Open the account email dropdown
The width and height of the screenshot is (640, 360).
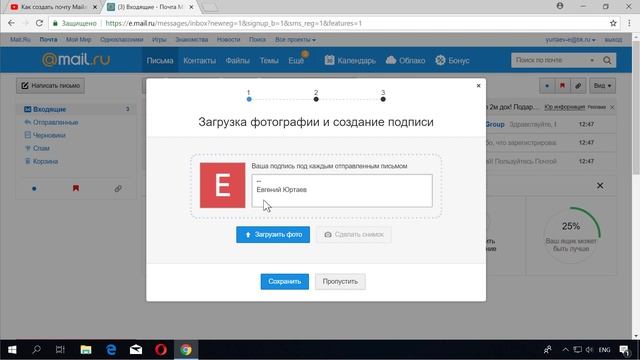(x=570, y=40)
